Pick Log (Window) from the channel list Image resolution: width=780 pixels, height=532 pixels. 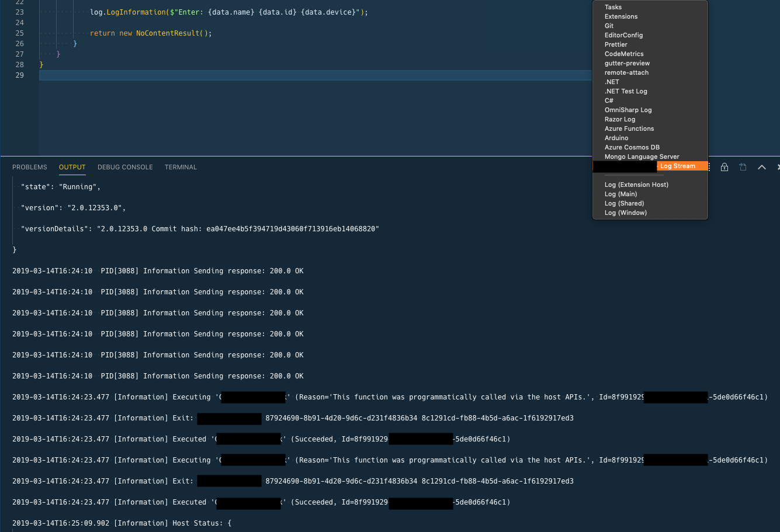(626, 213)
